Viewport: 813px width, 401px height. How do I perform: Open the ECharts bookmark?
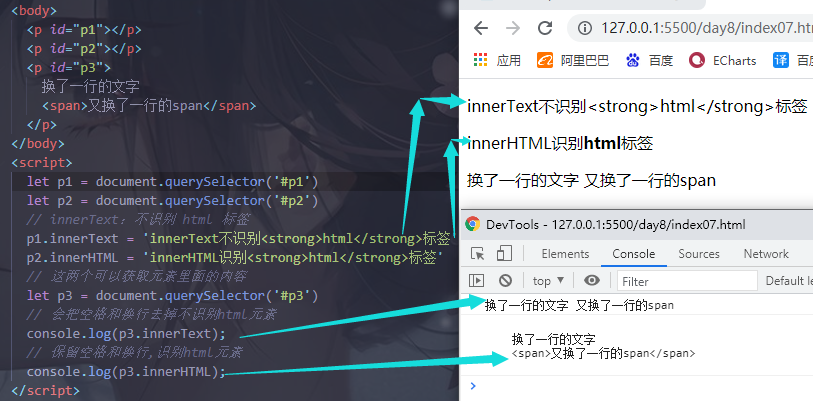coord(723,60)
